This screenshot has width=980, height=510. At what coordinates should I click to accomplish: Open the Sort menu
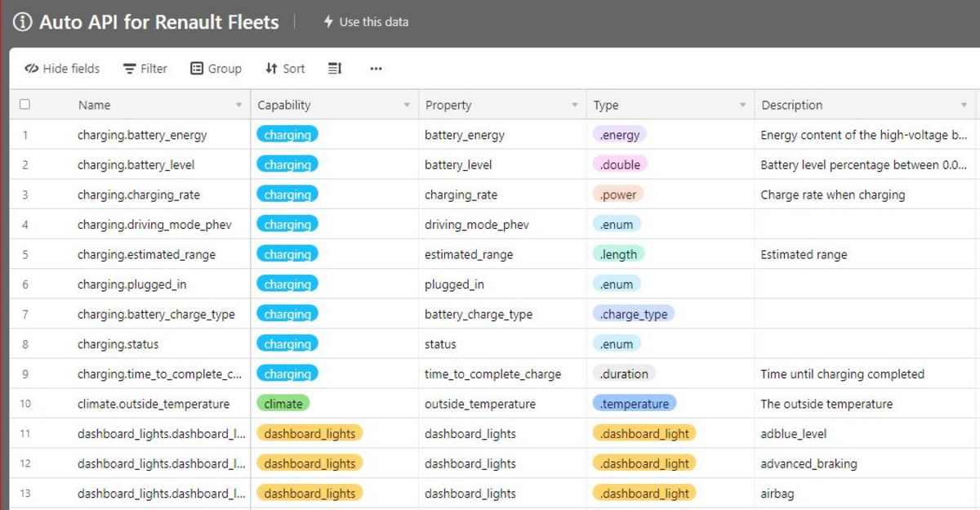(x=285, y=69)
